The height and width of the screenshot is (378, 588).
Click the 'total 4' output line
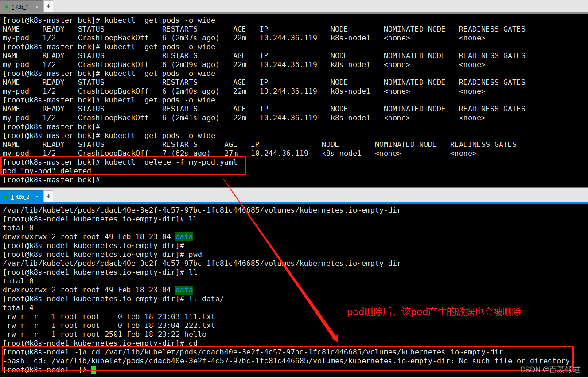(x=18, y=308)
